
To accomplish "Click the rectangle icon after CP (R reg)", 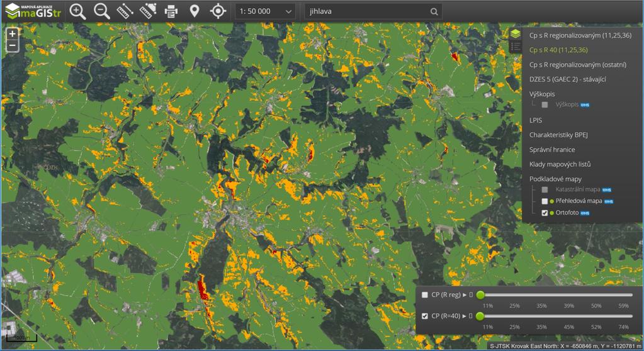I will (471, 295).
